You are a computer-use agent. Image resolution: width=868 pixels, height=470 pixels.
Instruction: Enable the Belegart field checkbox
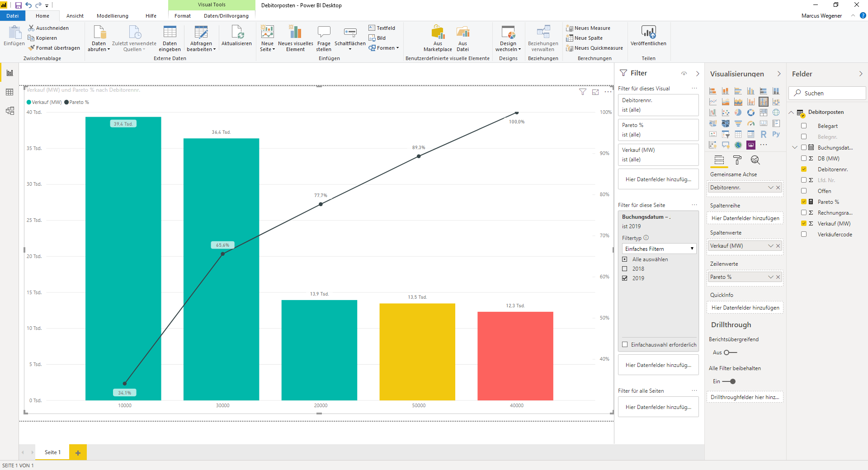804,126
